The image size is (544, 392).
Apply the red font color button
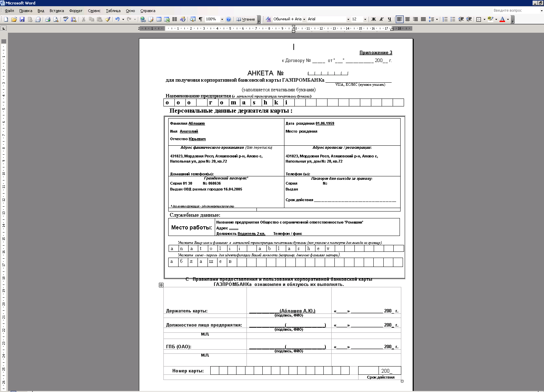pos(502,19)
